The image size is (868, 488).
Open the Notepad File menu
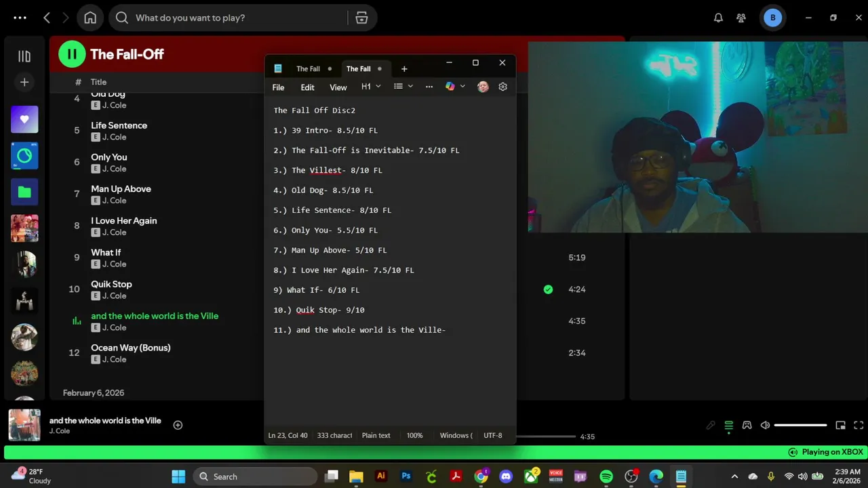(278, 87)
